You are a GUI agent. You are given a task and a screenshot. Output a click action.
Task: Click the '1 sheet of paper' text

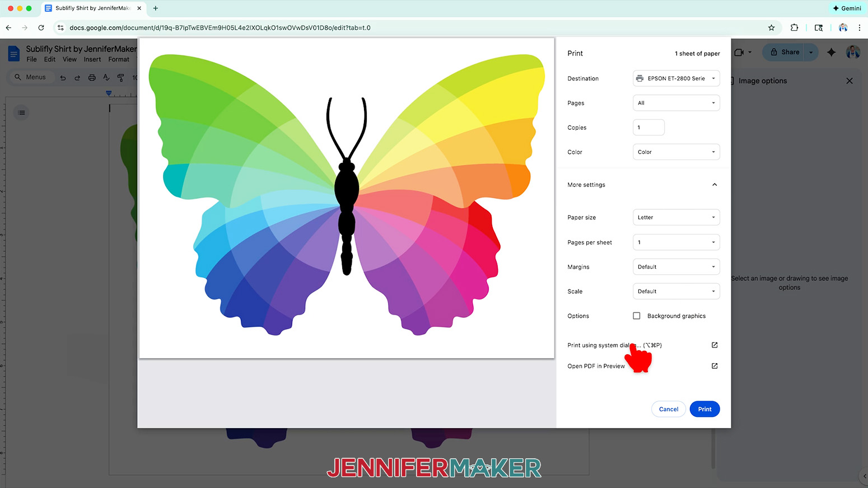click(x=697, y=54)
